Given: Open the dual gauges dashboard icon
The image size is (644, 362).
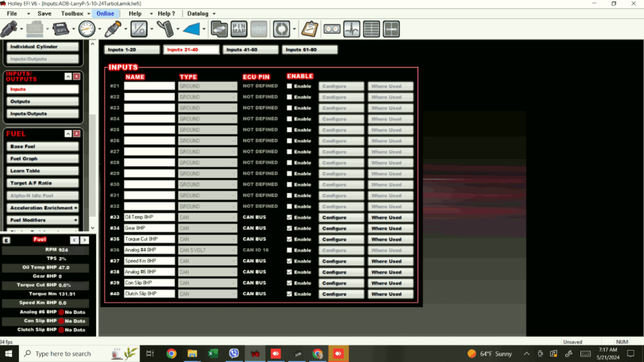Looking at the screenshot, I should tap(331, 29).
